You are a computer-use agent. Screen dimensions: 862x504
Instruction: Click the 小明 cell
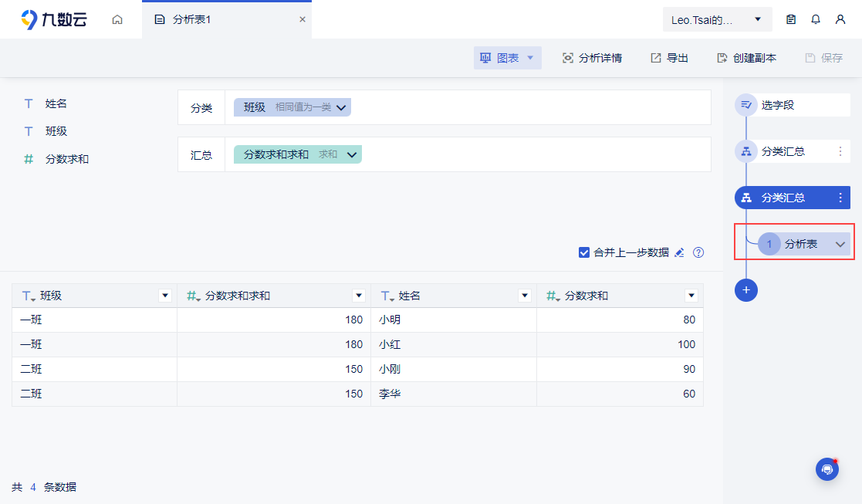click(454, 320)
